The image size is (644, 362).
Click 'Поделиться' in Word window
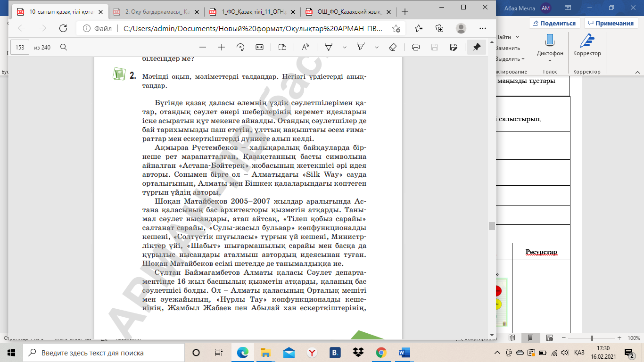coord(554,23)
